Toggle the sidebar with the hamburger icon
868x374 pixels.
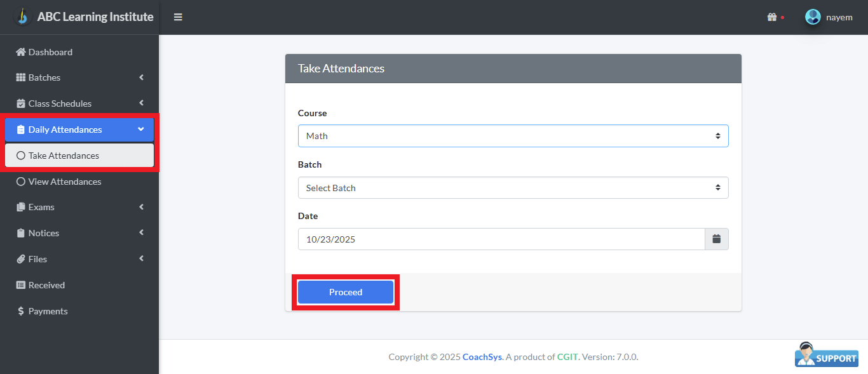click(x=178, y=17)
